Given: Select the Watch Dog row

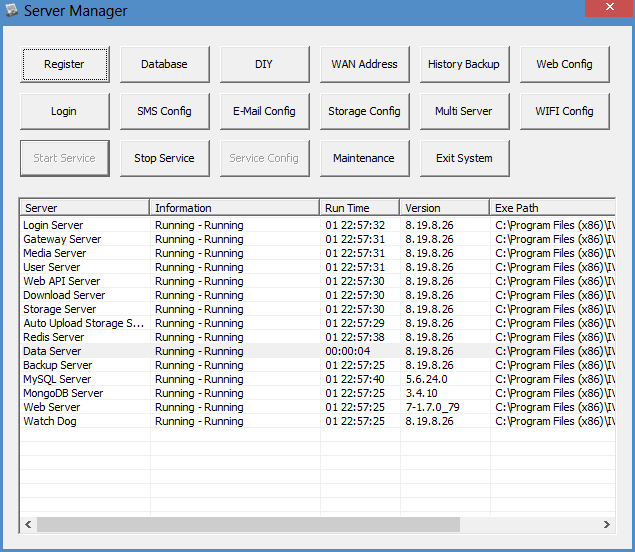Looking at the screenshot, I should pos(318,421).
